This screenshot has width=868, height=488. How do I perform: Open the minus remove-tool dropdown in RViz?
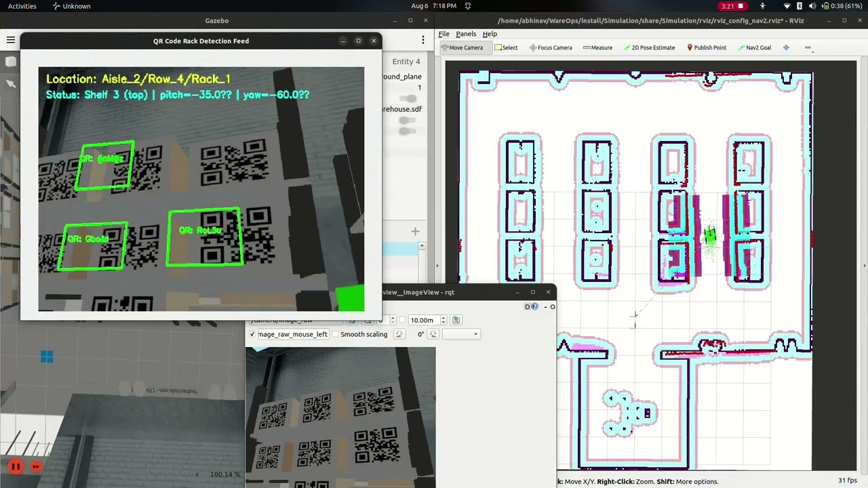808,47
